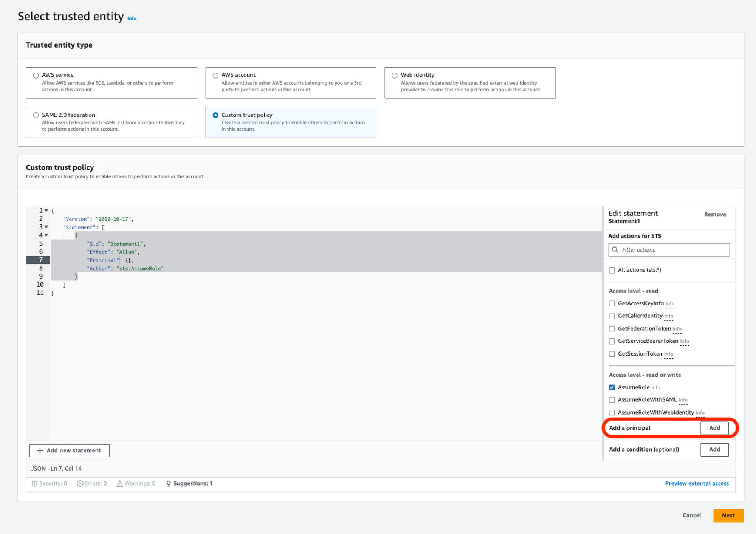Click Add new statement button

point(70,450)
